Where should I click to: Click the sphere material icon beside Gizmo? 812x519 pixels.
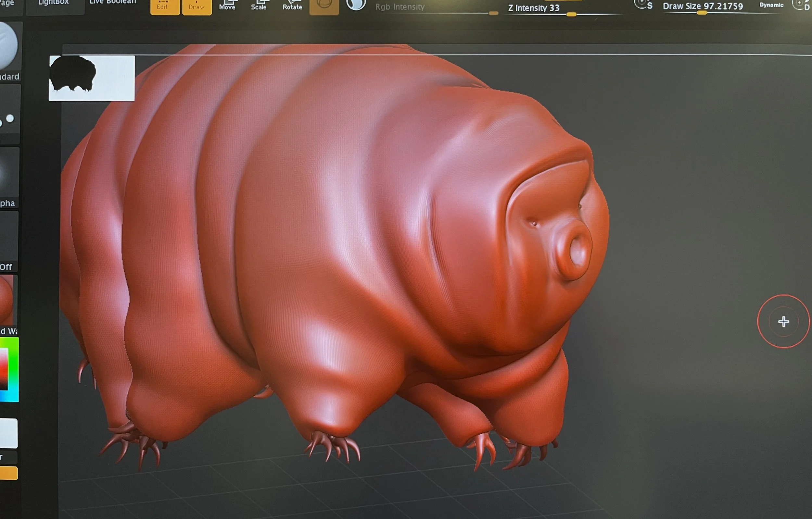tap(356, 5)
